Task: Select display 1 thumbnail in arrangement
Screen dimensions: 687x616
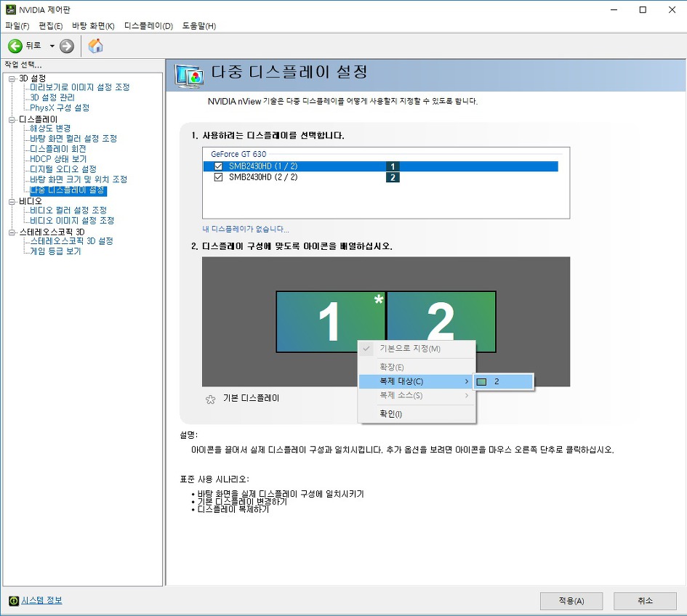Action: pos(331,322)
